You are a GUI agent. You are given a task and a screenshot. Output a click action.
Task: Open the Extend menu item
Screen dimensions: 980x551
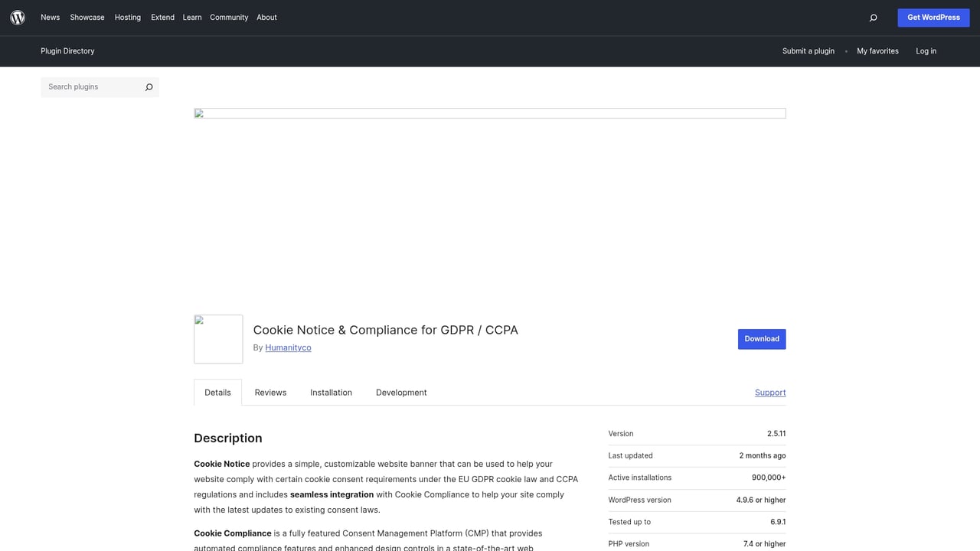pos(162,17)
